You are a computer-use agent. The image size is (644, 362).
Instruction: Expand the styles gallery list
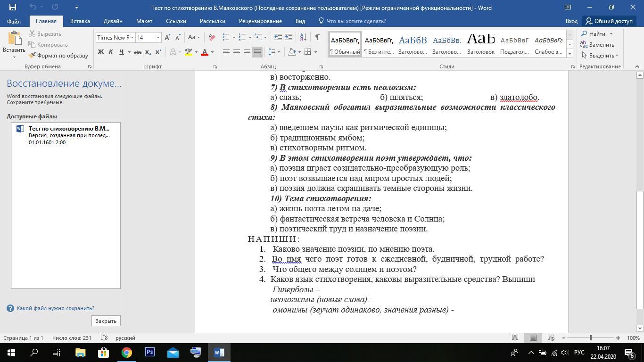pos(570,54)
